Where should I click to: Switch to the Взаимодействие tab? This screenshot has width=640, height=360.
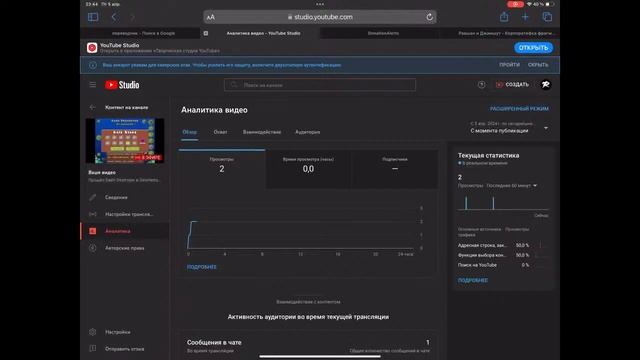262,132
